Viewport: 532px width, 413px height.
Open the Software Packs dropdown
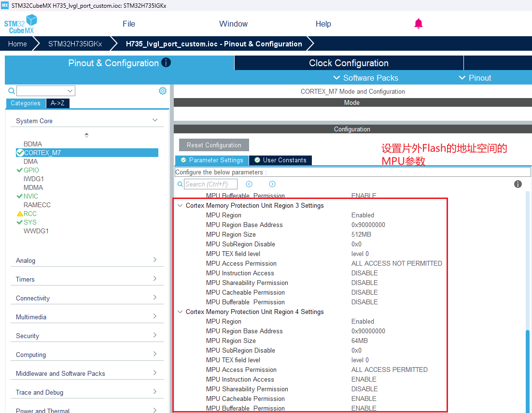(x=366, y=78)
